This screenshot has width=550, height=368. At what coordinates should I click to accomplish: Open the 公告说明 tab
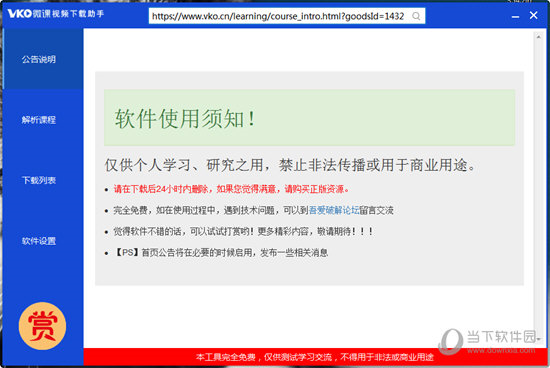43,59
